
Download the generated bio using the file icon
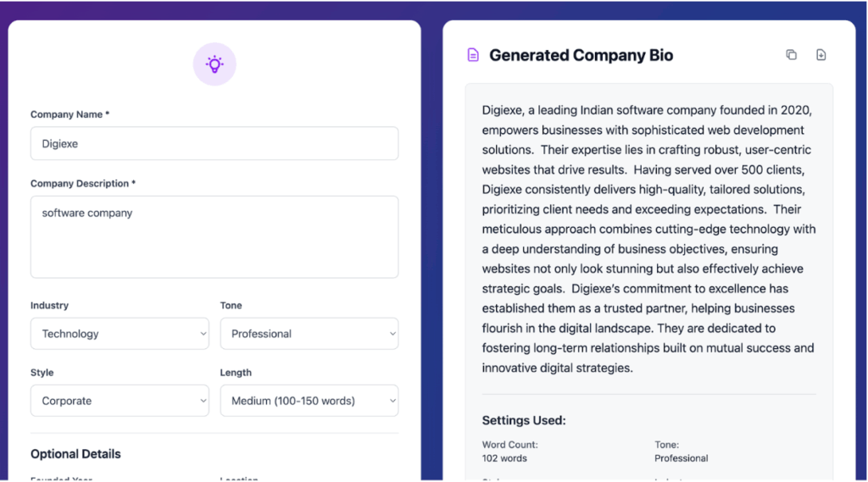click(x=821, y=55)
